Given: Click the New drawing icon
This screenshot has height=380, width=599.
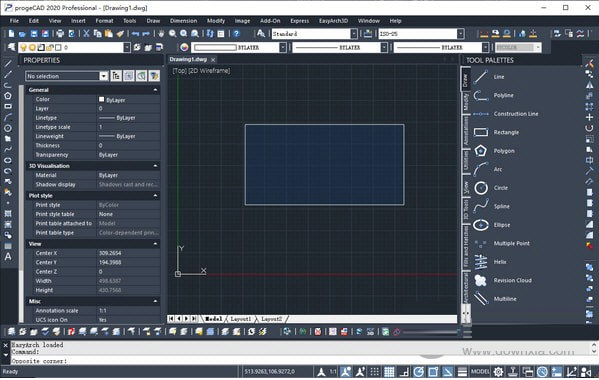Looking at the screenshot, I should (11, 34).
